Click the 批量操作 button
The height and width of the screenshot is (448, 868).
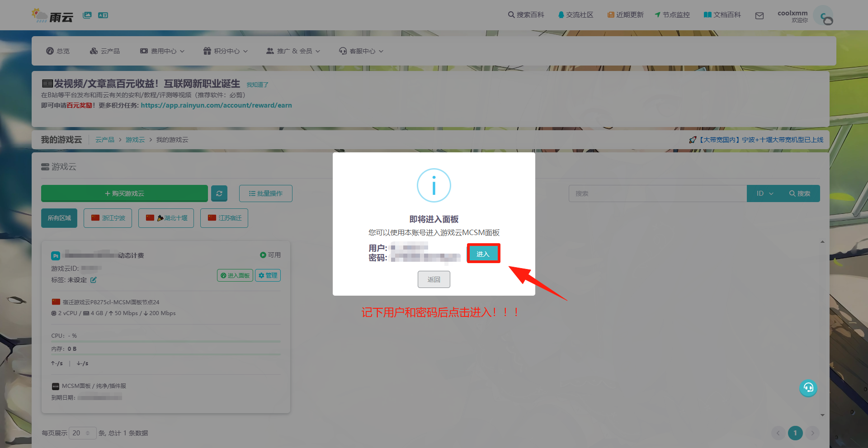point(266,193)
